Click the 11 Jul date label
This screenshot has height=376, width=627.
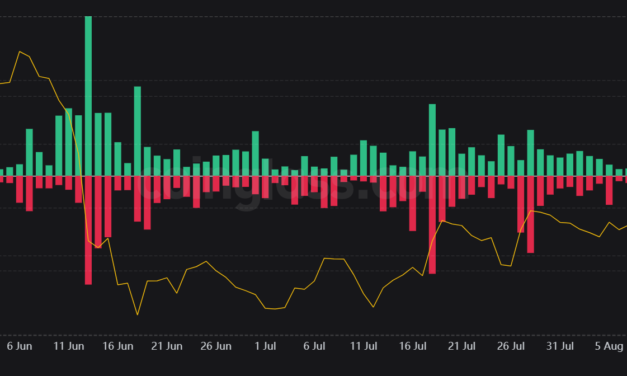pyautogui.click(x=363, y=346)
